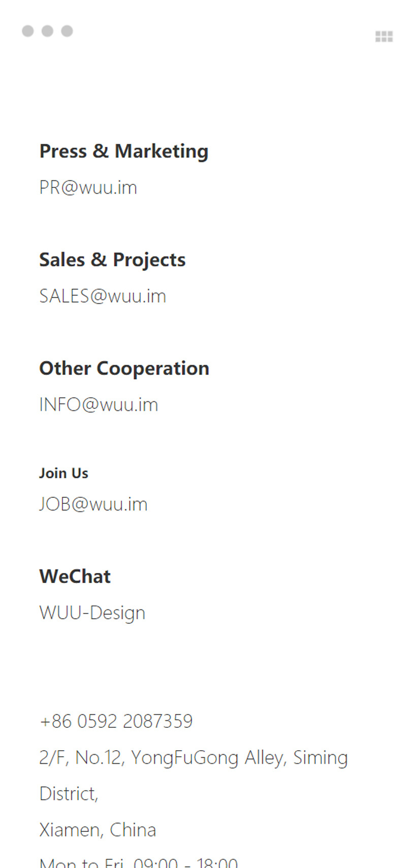Click the word District in the address
Viewport: 419px width, 868px height.
69,794
